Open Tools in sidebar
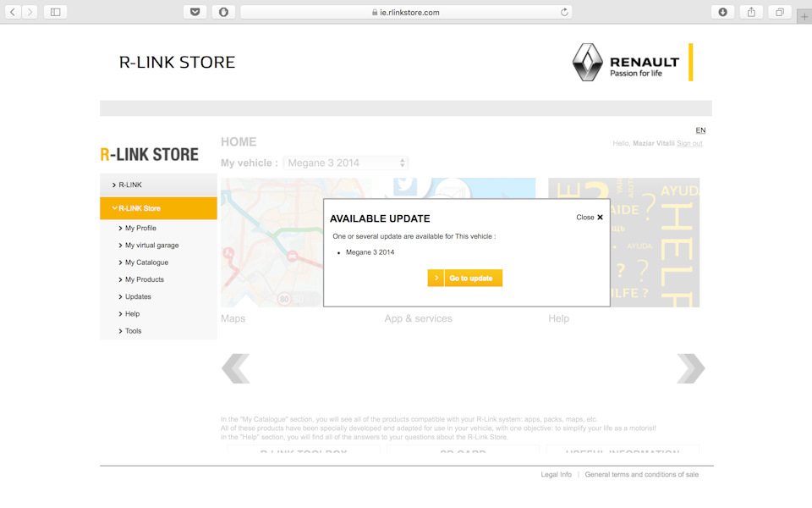Screen dimensions: 812x508 click(133, 331)
